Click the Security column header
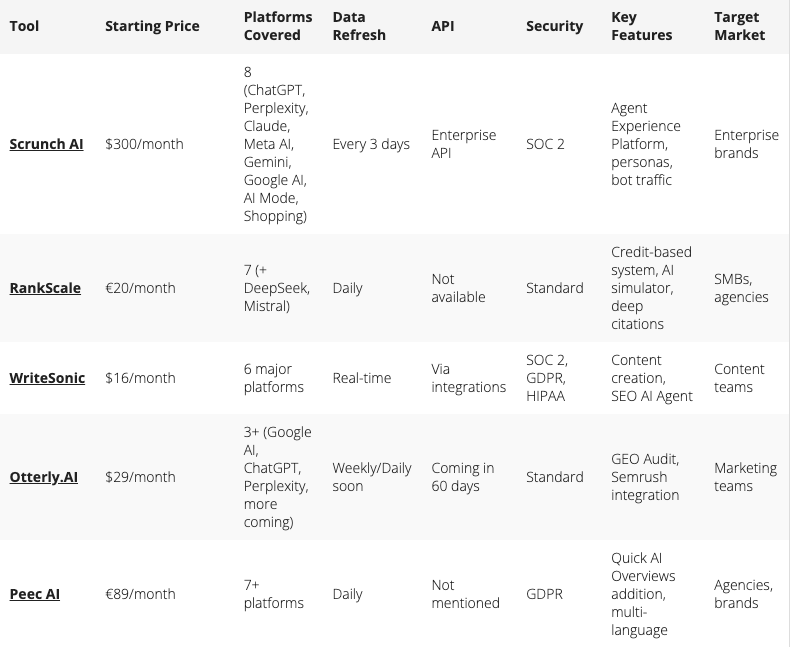 554,26
